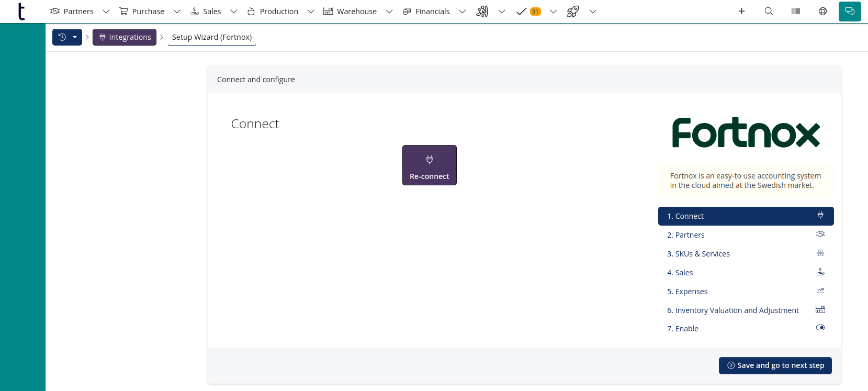Image resolution: width=868 pixels, height=391 pixels.
Task: Click the chart icon on the Expenses step
Action: coord(820,291)
